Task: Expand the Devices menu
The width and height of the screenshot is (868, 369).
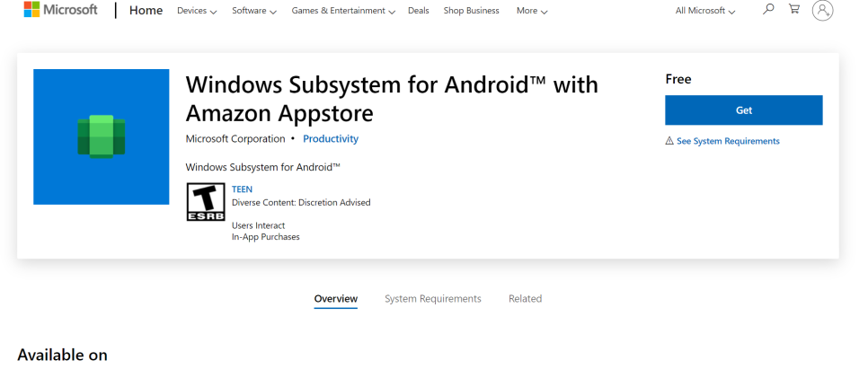Action: [x=197, y=11]
